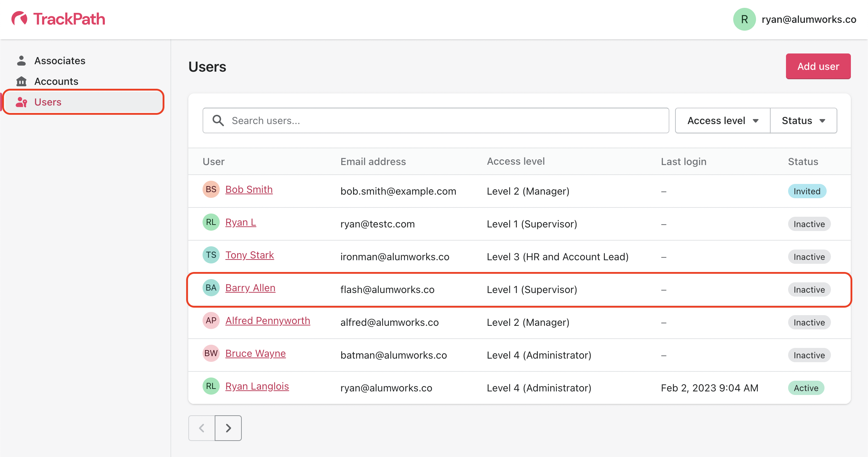The image size is (868, 457).
Task: Select Users in the sidebar
Action: pyautogui.click(x=48, y=102)
